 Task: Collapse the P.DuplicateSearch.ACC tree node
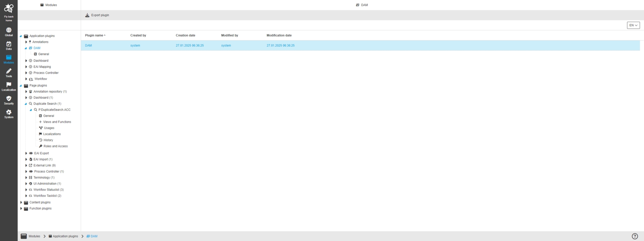[31, 110]
